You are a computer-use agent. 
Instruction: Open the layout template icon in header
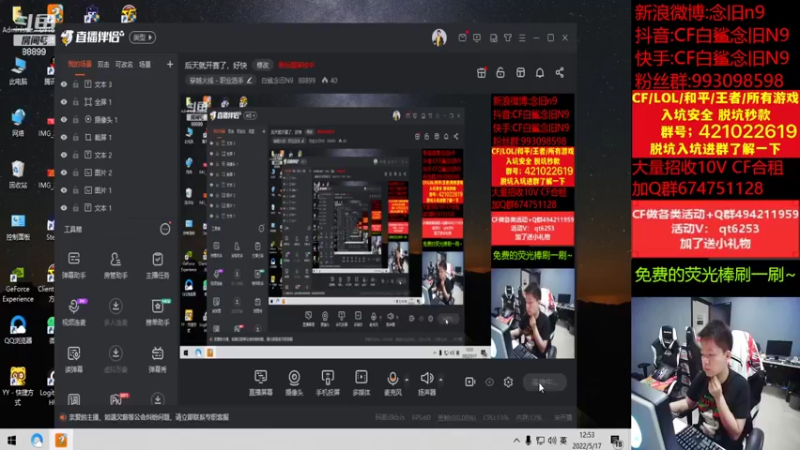click(520, 73)
